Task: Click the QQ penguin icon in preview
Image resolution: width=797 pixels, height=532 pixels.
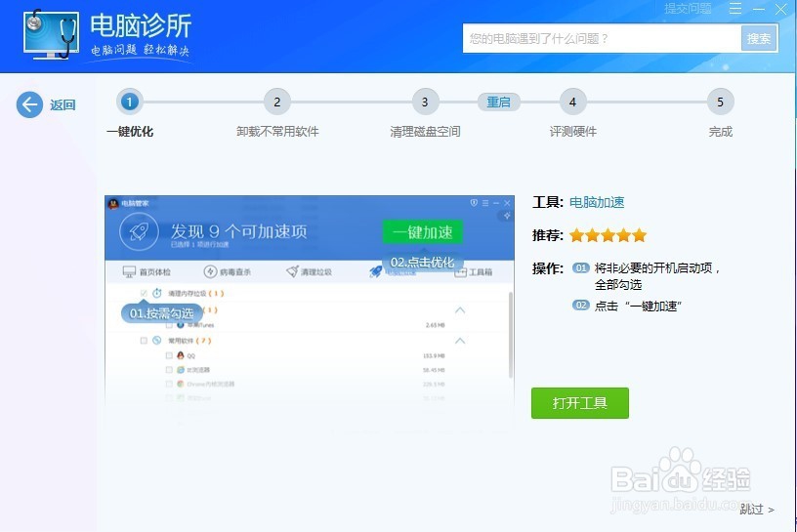Action: coord(181,355)
